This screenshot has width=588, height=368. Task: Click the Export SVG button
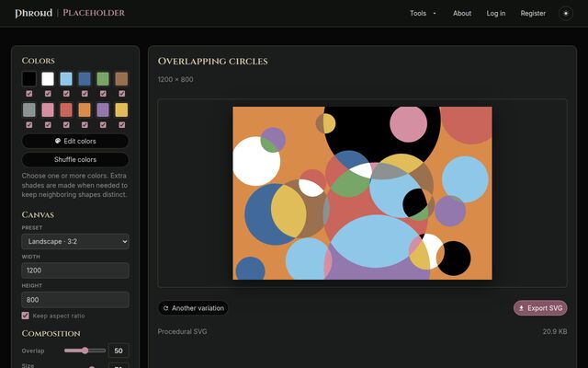coord(540,308)
